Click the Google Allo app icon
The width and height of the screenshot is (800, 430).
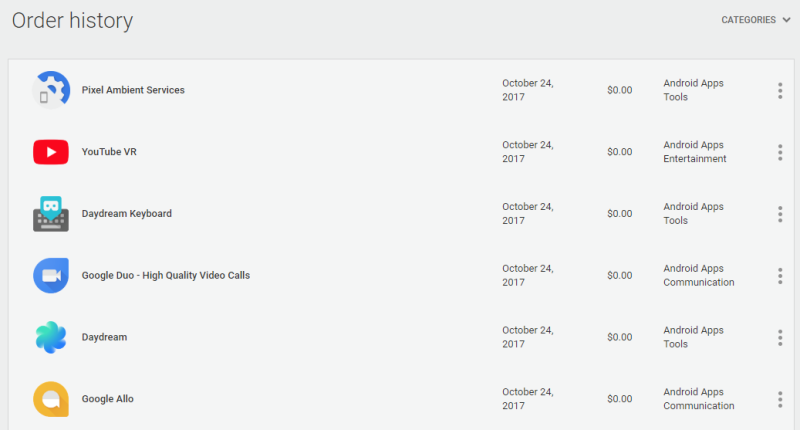(50, 399)
